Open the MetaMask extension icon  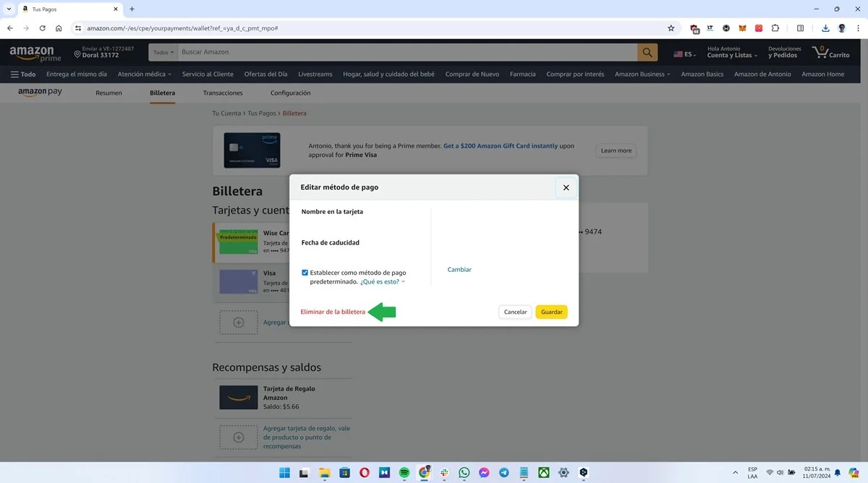tap(741, 27)
